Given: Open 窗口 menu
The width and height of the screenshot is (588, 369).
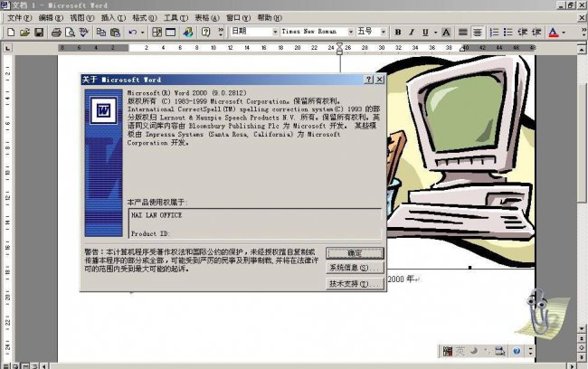Looking at the screenshot, I should (x=238, y=17).
